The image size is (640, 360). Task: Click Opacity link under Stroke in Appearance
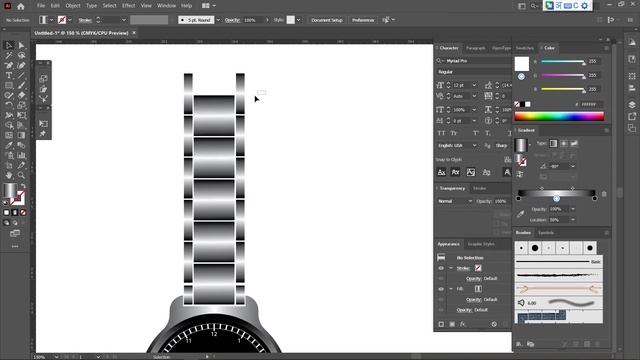[x=473, y=278]
